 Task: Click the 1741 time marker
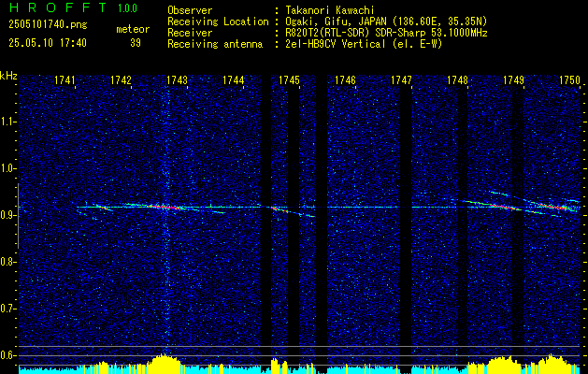pyautogui.click(x=65, y=80)
